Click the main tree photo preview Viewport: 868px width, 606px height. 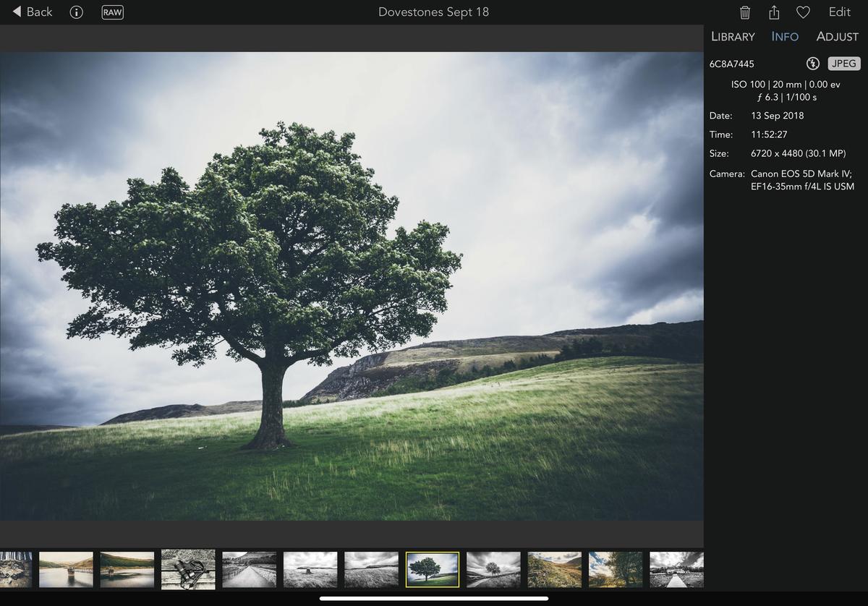pos(352,286)
